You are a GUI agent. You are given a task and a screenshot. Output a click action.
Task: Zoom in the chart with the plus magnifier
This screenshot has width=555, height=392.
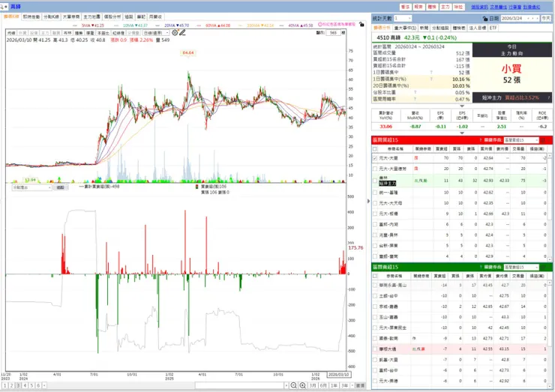(x=302, y=385)
